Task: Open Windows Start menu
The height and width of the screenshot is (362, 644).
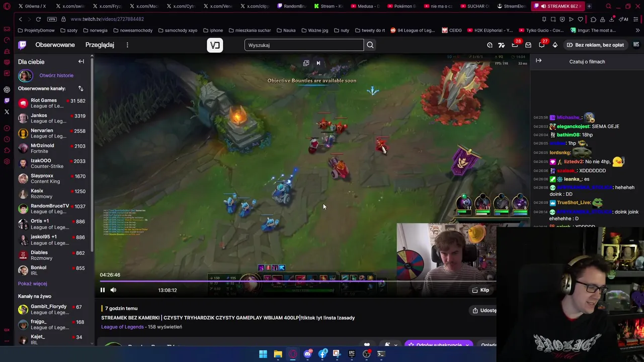Action: pos(263,354)
